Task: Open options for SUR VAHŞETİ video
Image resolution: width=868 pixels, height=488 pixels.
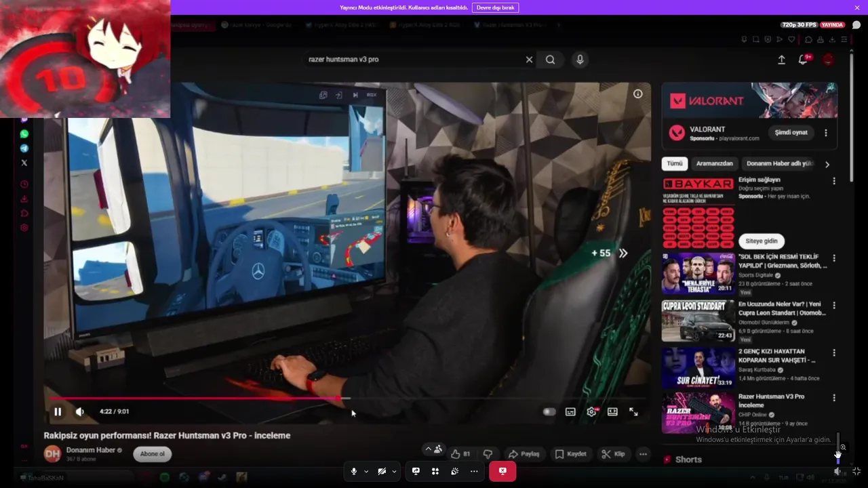Action: 834,353
